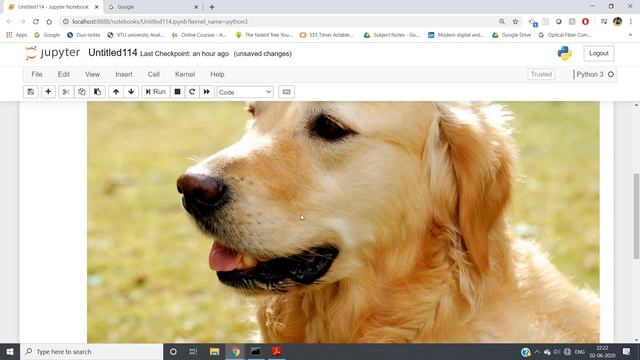Screen dimensions: 640x360
Task: Open the View menu
Action: (x=92, y=74)
